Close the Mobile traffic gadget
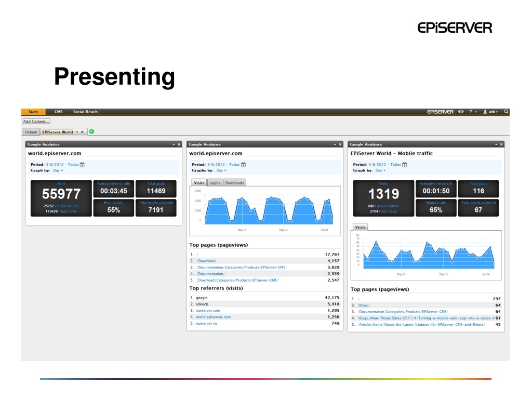Image resolution: width=532 pixels, height=399 pixels. 501,144
